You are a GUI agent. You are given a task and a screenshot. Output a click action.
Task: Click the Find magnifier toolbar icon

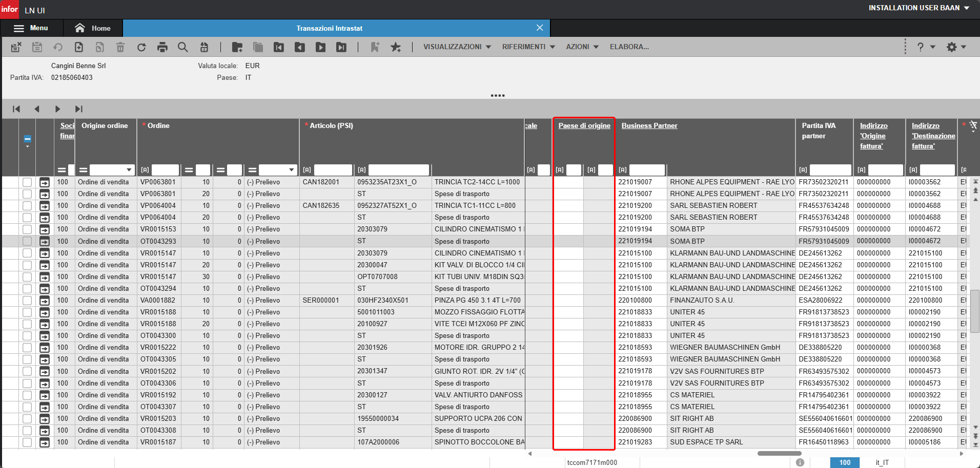coord(183,47)
